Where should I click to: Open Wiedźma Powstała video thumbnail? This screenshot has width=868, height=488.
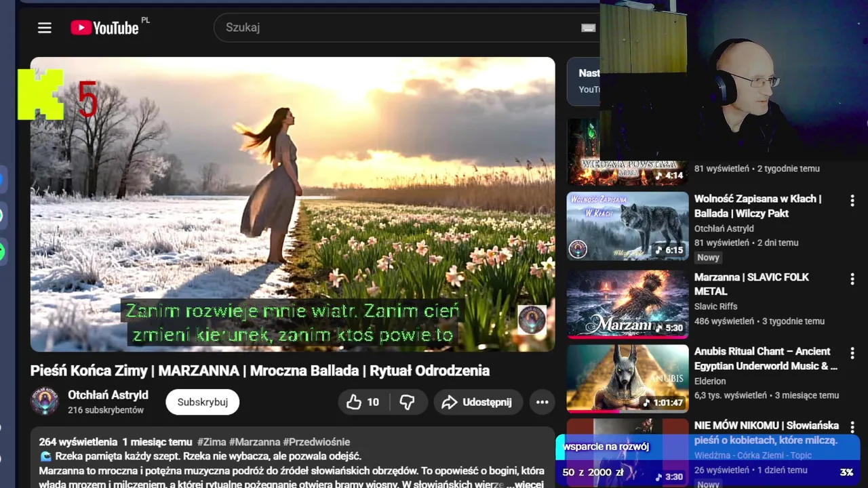[x=627, y=152]
